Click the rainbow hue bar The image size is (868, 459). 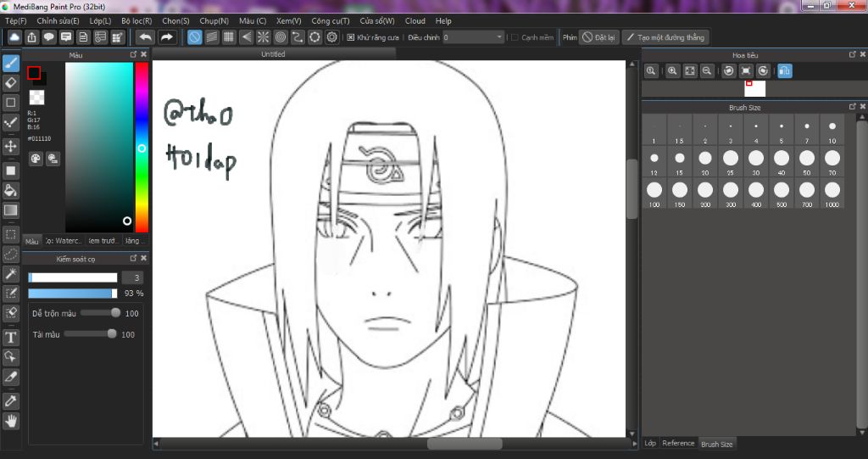[x=142, y=148]
